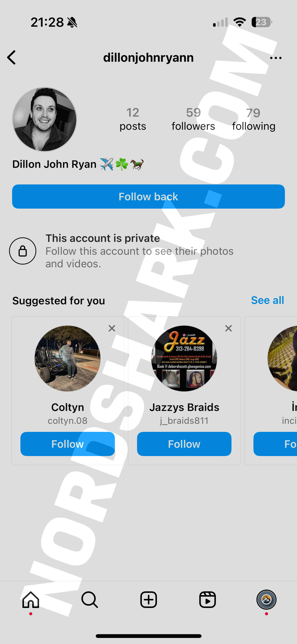
Task: Go to the Home feed tab
Action: (x=31, y=600)
